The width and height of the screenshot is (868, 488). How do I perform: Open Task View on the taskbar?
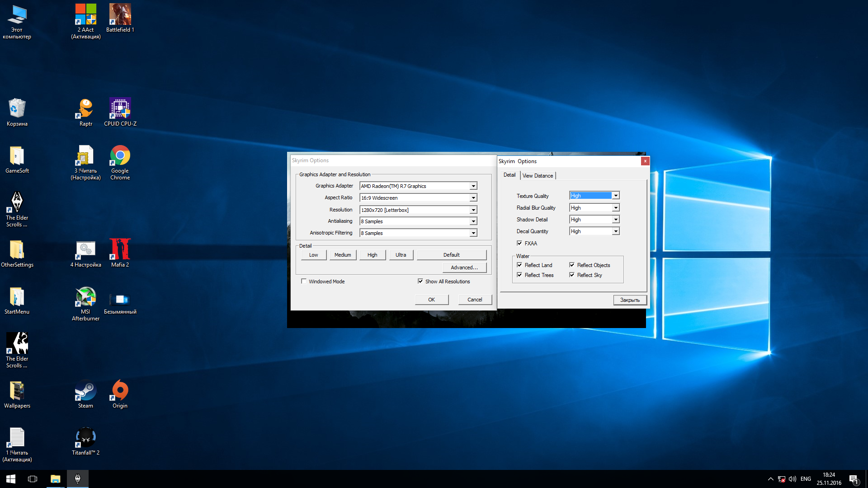pyautogui.click(x=33, y=479)
